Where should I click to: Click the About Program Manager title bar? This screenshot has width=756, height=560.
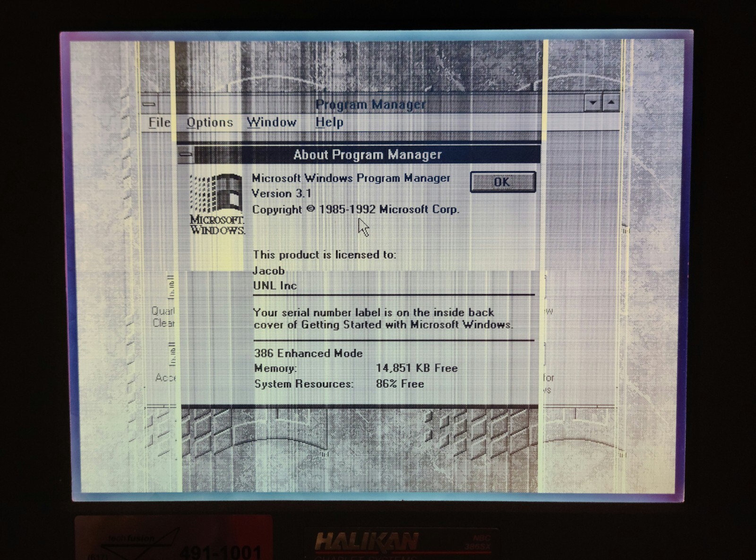point(367,155)
